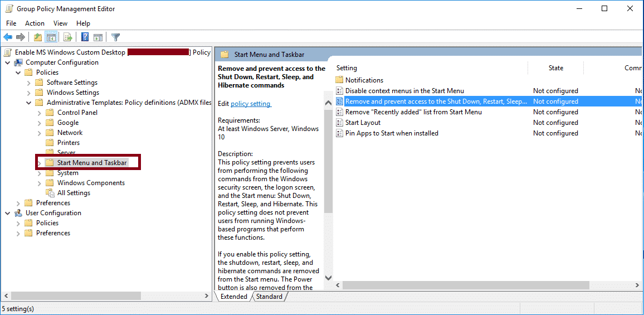Select the Start Layout policy setting
This screenshot has width=644, height=315.
[363, 123]
